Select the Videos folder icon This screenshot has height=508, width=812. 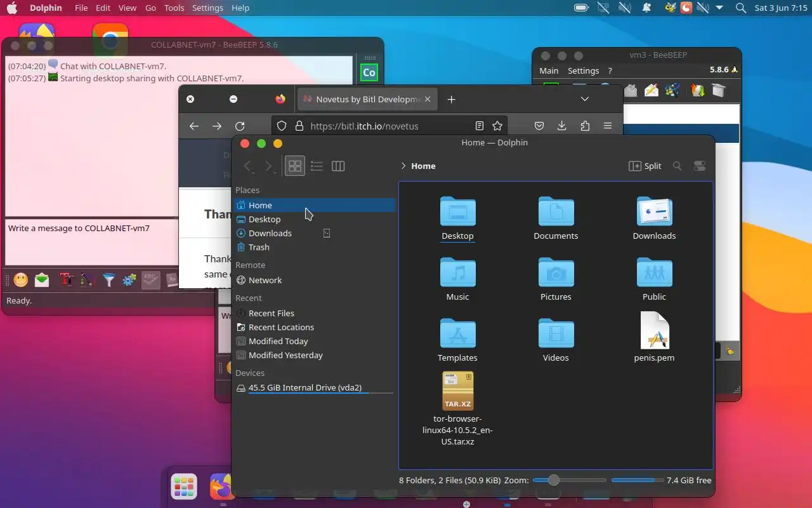(x=556, y=333)
